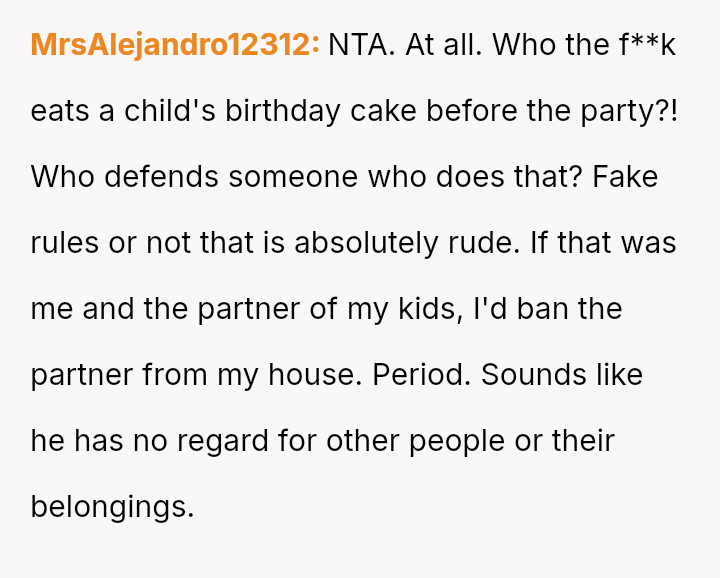This screenshot has width=720, height=578.
Task: Click on the word "ban"
Action: [540, 309]
